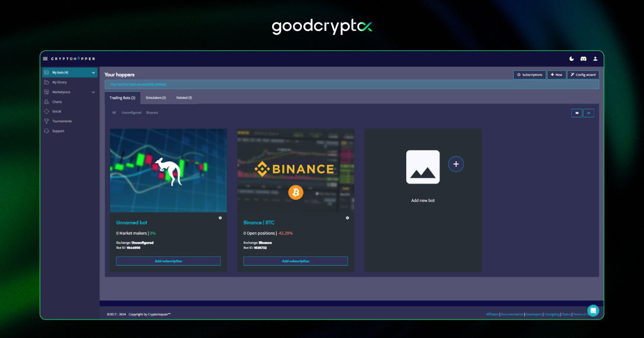The width and height of the screenshot is (644, 338).
Task: Open the Developers footer link
Action: click(534, 315)
